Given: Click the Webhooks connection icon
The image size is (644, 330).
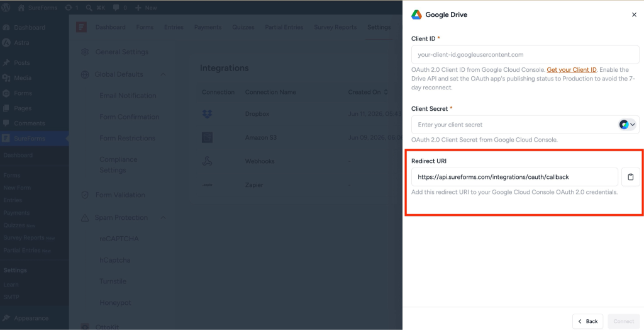Looking at the screenshot, I should pyautogui.click(x=207, y=161).
